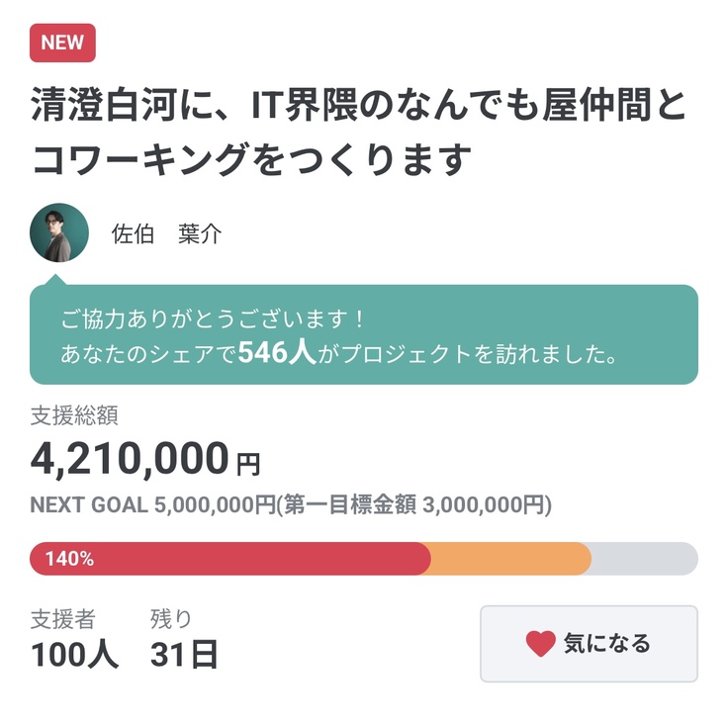Select the 支援総額 label
Screen dimensions: 728x726
click(x=75, y=415)
